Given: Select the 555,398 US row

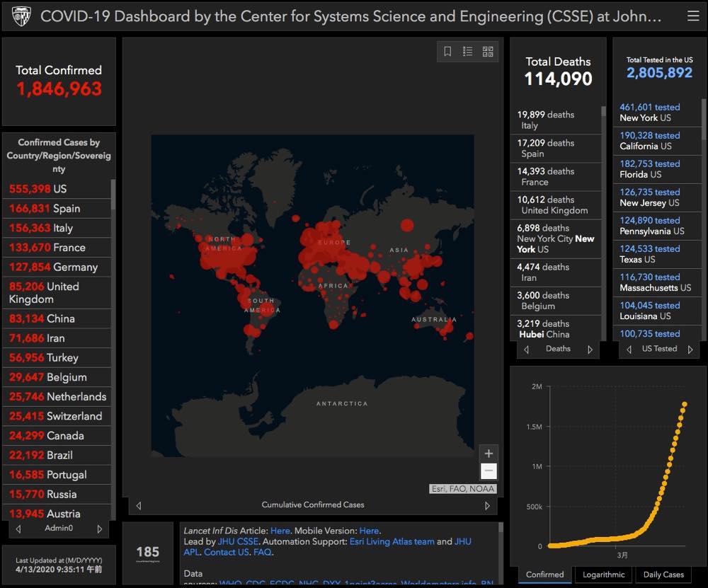Looking at the screenshot, I should tap(57, 189).
